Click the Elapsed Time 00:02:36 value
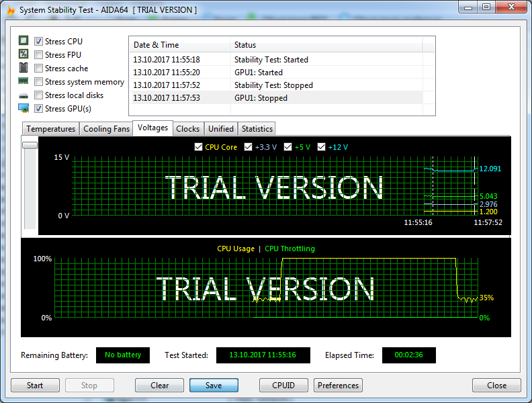 pyautogui.click(x=409, y=355)
